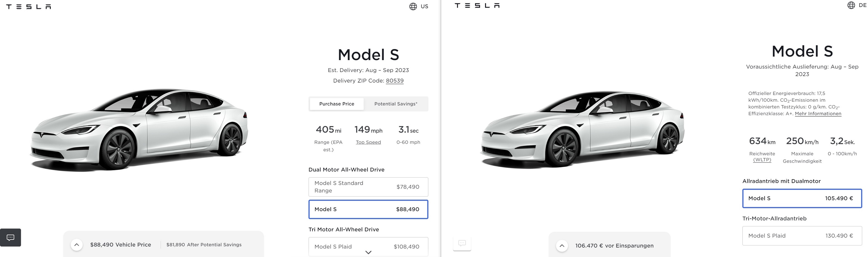The height and width of the screenshot is (257, 868).
Task: Open the Mehr Informationen link
Action: (818, 113)
